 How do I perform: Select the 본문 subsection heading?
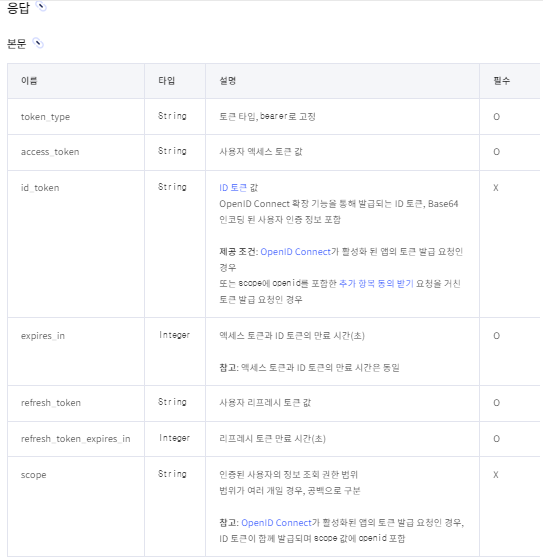click(x=17, y=43)
